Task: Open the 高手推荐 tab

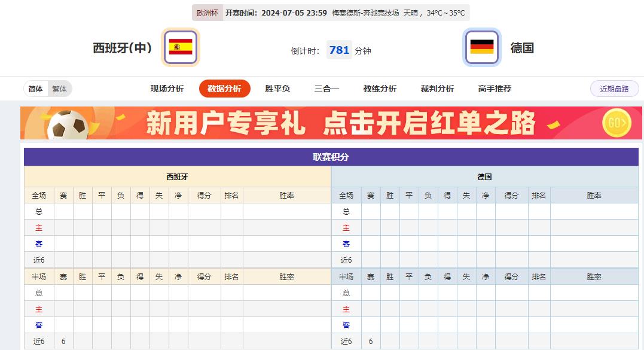Action: coord(495,87)
